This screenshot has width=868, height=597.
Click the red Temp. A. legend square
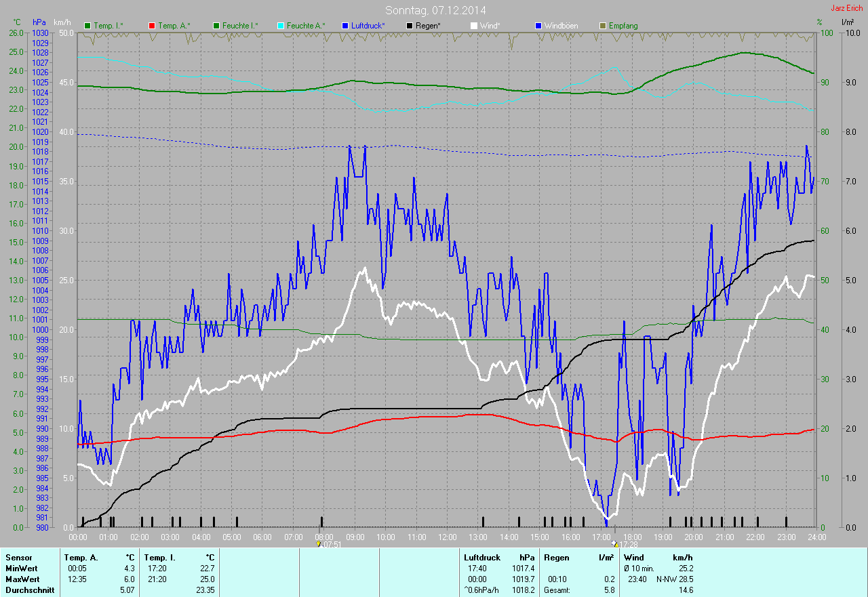click(152, 26)
